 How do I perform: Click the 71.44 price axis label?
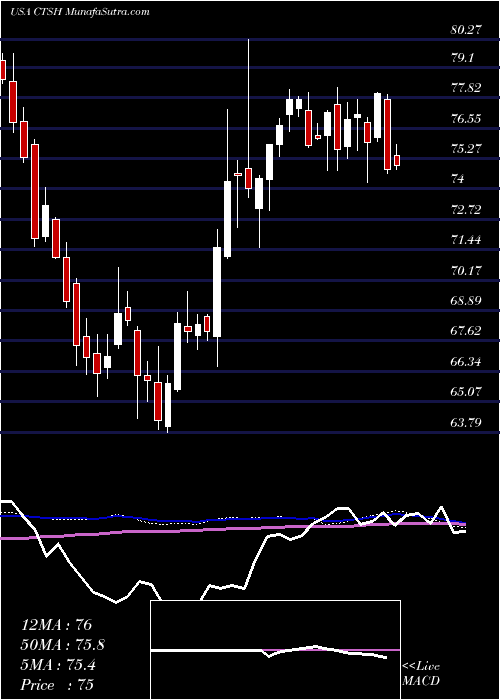coord(467,240)
